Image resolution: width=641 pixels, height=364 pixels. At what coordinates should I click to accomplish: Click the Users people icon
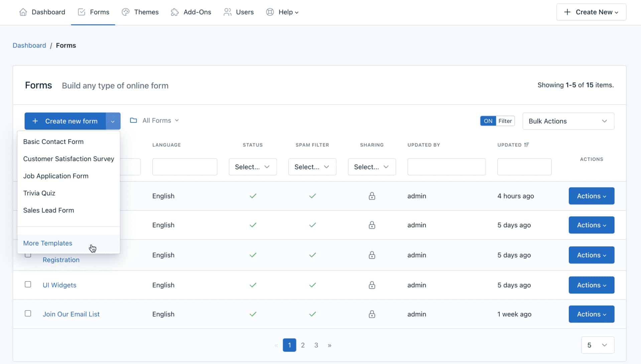228,12
